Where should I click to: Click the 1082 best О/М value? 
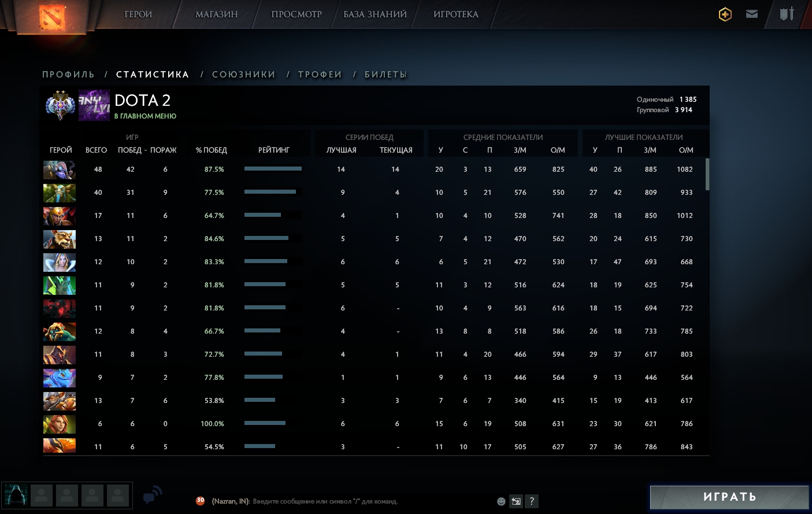click(684, 169)
